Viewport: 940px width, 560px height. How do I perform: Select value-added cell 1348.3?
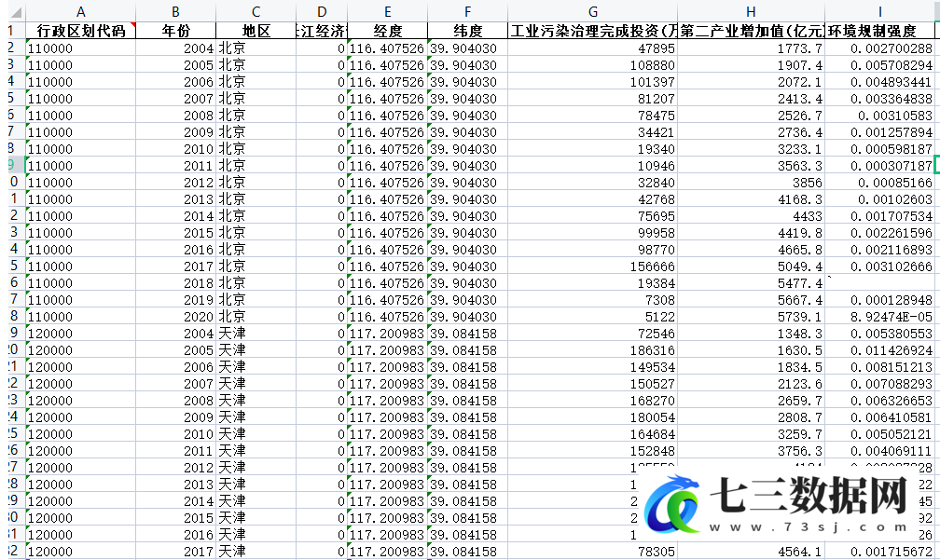tap(752, 334)
